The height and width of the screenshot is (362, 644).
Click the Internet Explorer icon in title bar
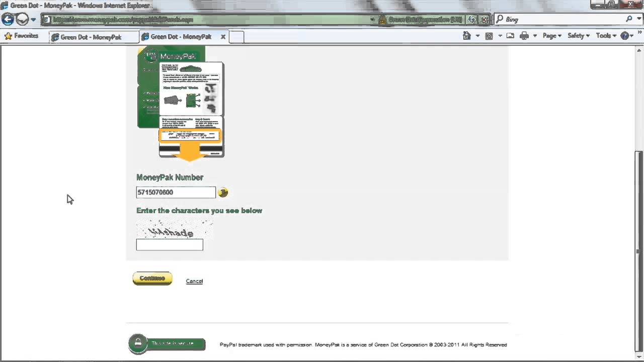[5, 6]
